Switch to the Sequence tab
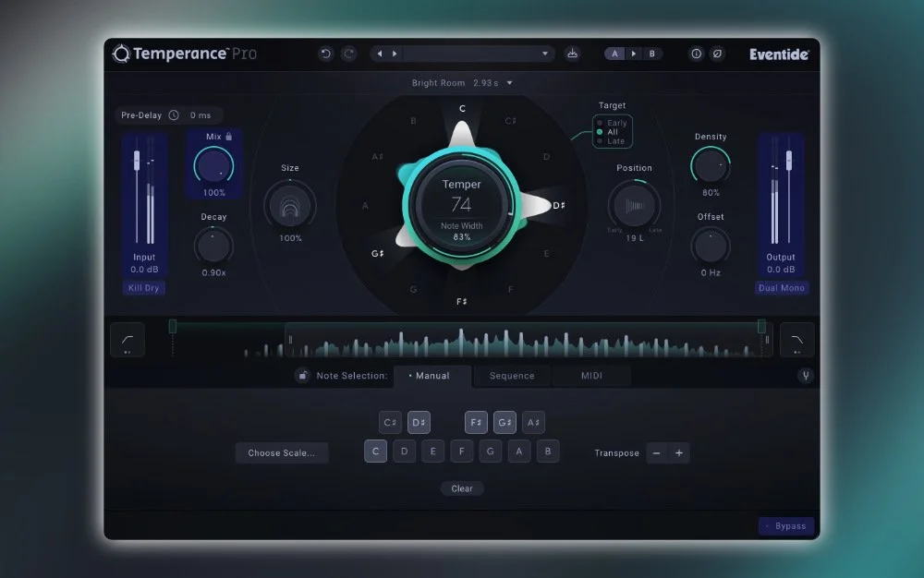Viewport: 924px width, 578px height. point(512,376)
